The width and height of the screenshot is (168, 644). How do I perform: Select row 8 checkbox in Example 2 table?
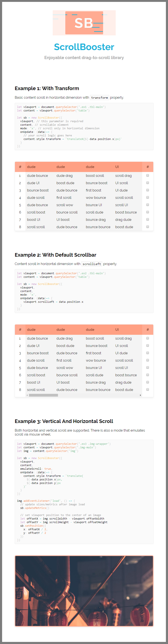[x=147, y=389]
